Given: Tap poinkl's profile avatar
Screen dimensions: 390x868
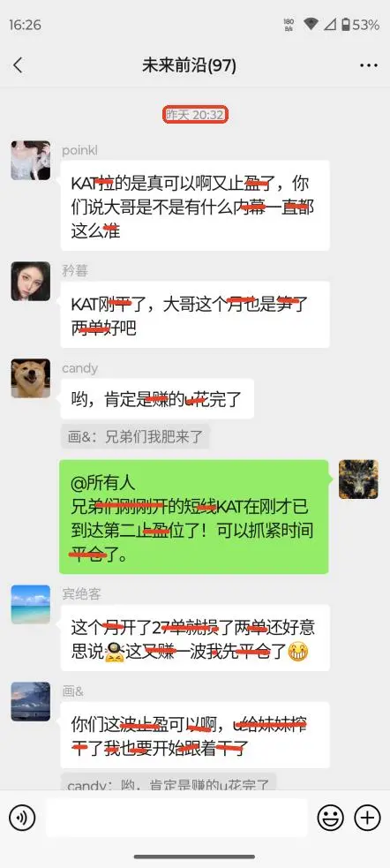Looking at the screenshot, I should point(30,161).
